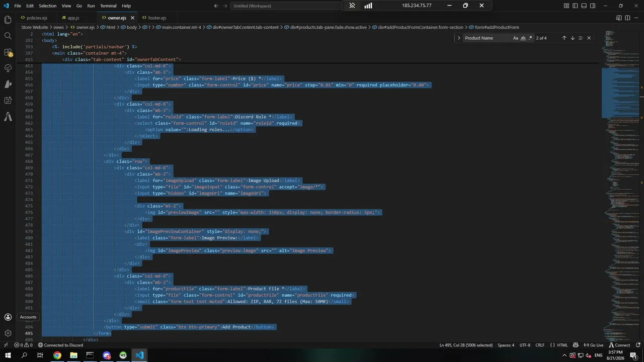Change file encoding UTF-8
The width and height of the screenshot is (644, 362).
(525, 345)
